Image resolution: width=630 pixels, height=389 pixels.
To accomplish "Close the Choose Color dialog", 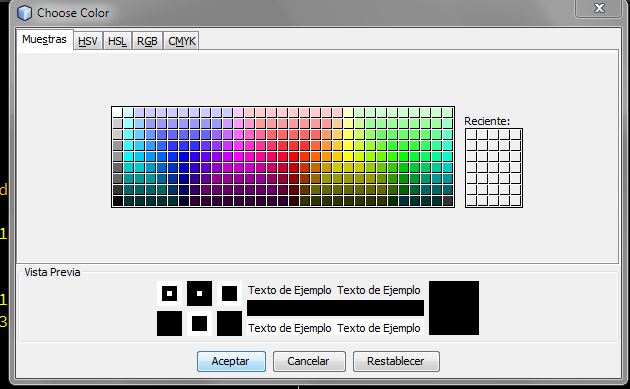I will (x=599, y=8).
